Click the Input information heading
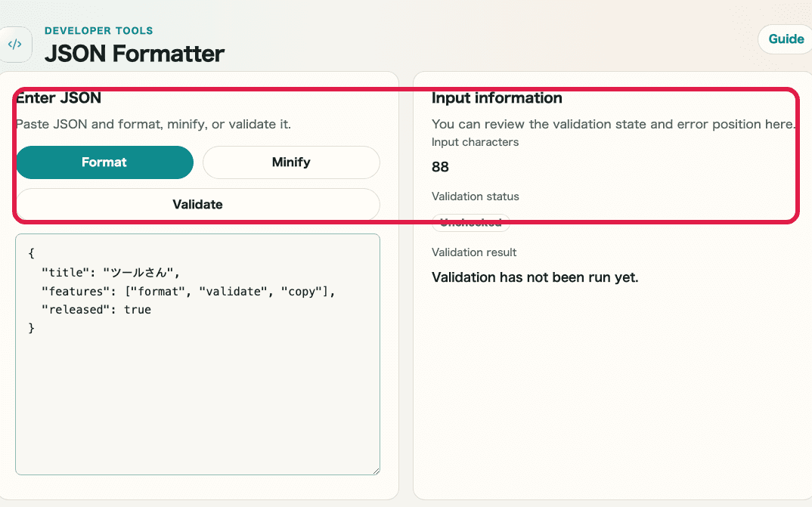The height and width of the screenshot is (507, 812). pos(497,97)
